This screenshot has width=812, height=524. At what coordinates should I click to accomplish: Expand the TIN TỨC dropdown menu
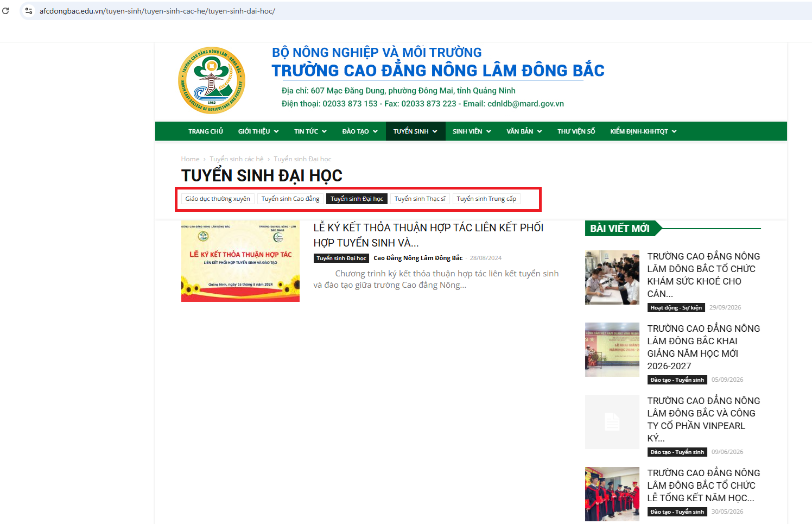point(310,131)
